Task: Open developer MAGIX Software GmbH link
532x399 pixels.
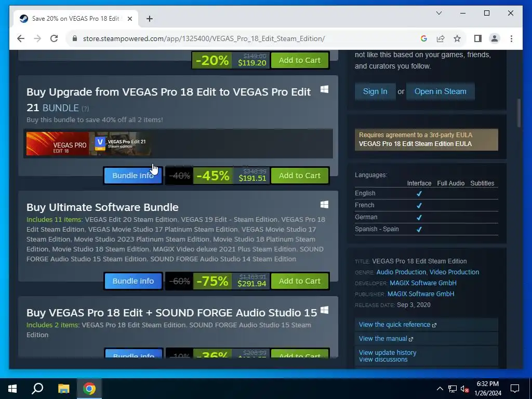Action: pyautogui.click(x=423, y=283)
